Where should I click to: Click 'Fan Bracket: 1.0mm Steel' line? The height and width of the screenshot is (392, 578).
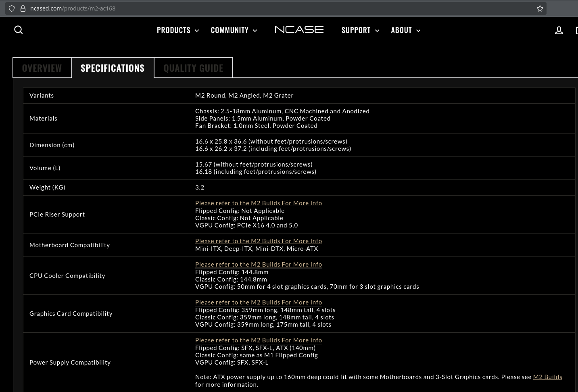256,126
